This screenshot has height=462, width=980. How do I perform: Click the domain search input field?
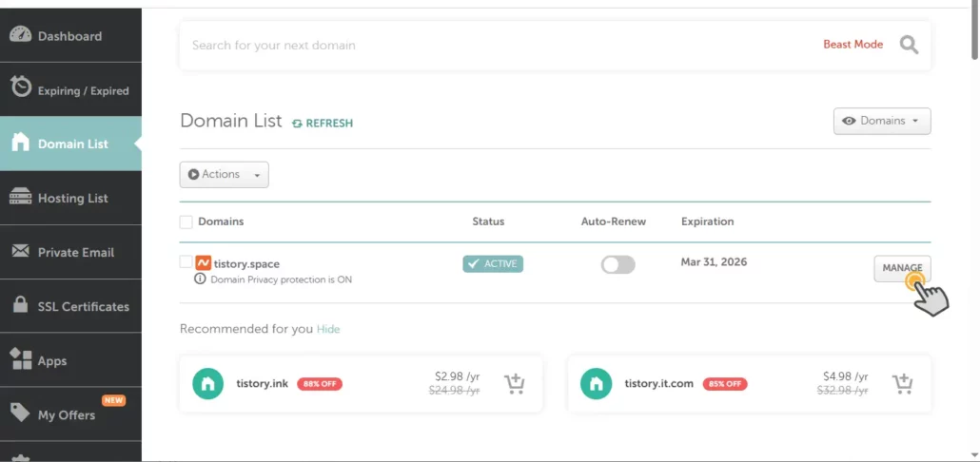click(500, 45)
